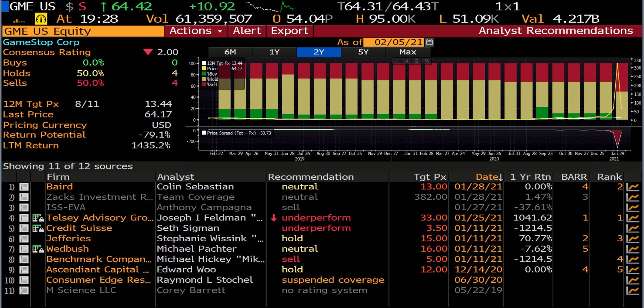644x308 pixels.
Task: Click the 1 Yr Rtn column header
Action: (530, 177)
